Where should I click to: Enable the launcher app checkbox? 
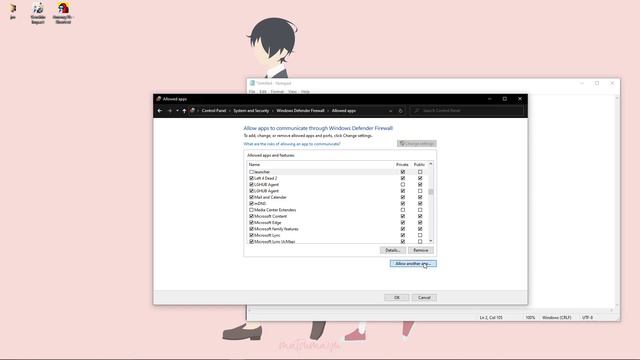point(251,172)
